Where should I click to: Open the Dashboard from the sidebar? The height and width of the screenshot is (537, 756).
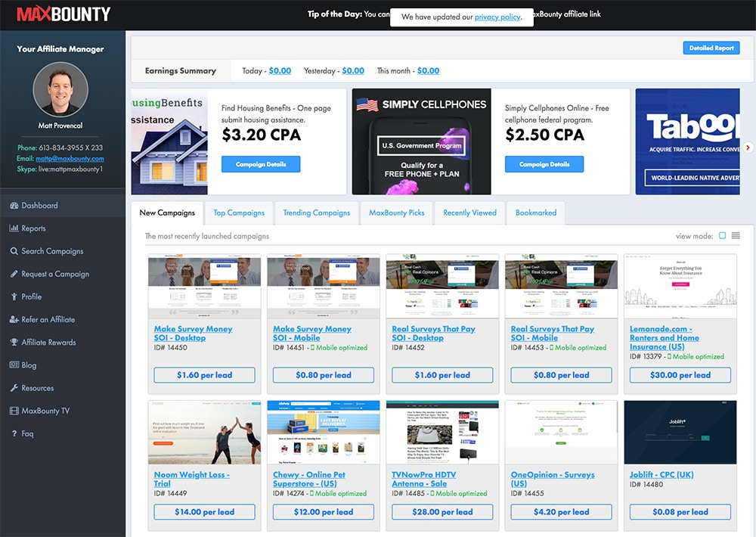[13, 205]
